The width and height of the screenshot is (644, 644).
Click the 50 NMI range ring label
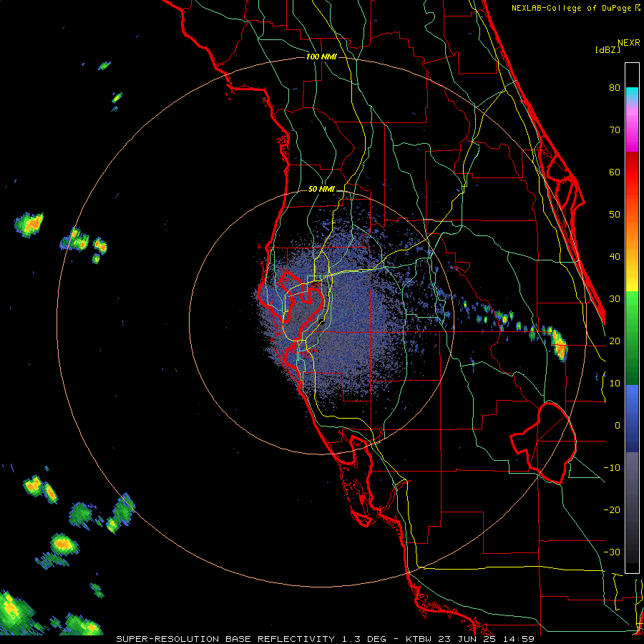click(321, 190)
